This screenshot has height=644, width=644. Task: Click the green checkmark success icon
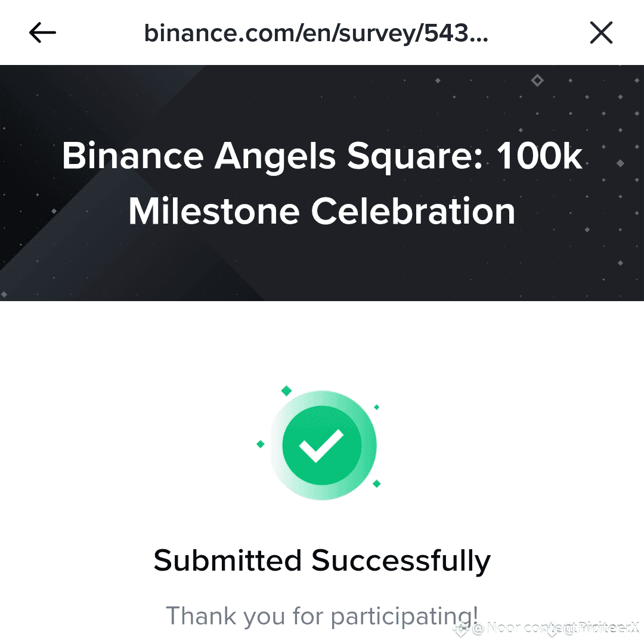322,445
